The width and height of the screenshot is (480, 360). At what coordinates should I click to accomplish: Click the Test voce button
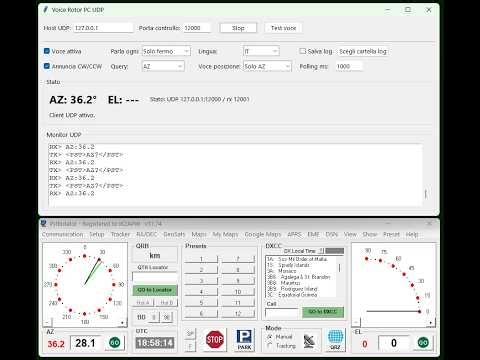(283, 28)
